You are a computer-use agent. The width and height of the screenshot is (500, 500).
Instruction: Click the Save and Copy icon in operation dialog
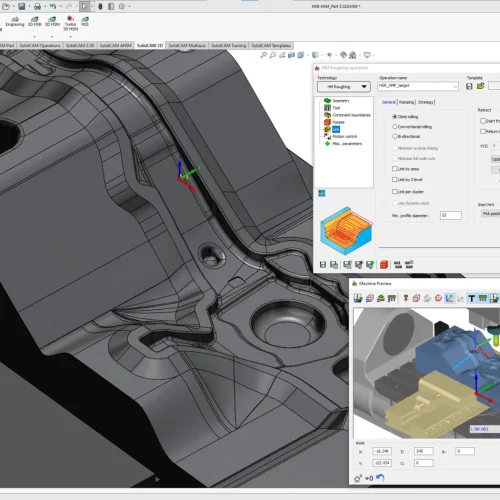pyautogui.click(x=334, y=265)
